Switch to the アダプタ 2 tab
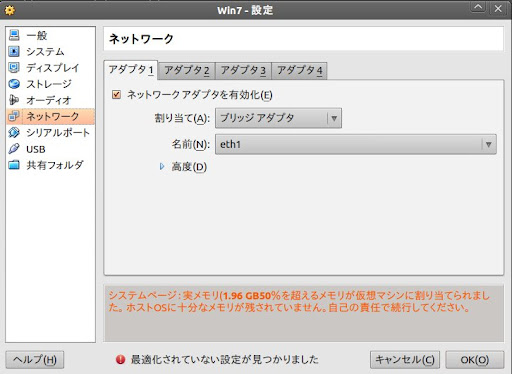This screenshot has width=512, height=374. tap(187, 71)
